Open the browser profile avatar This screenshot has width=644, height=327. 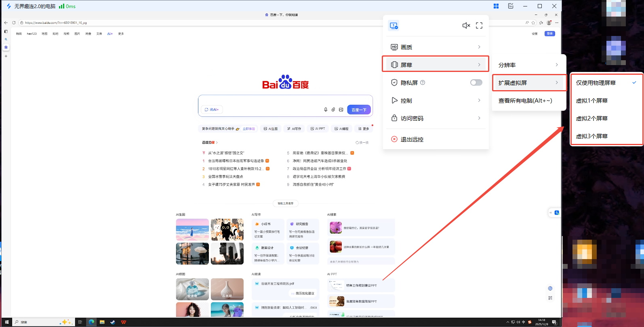(x=549, y=23)
